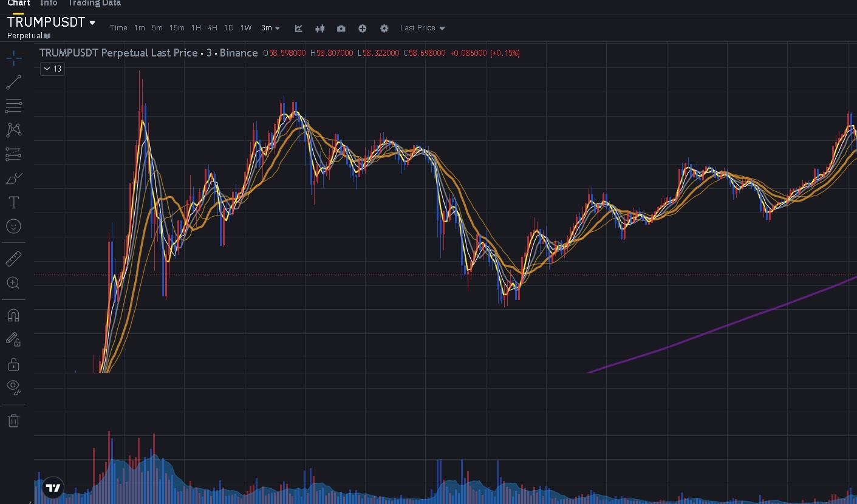This screenshot has width=857, height=504.
Task: Click the high value H58.807000
Action: tap(332, 53)
